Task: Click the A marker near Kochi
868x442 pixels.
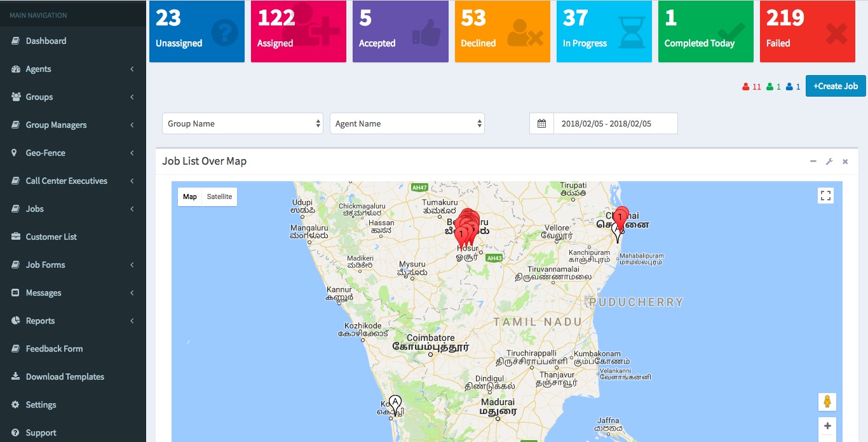Action: pos(395,405)
